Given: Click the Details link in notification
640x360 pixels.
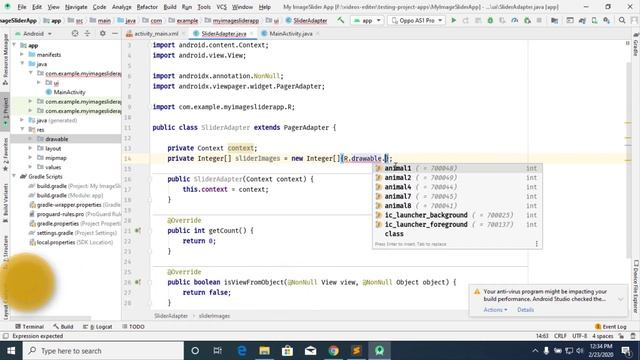Looking at the screenshot, I should click(525, 310).
